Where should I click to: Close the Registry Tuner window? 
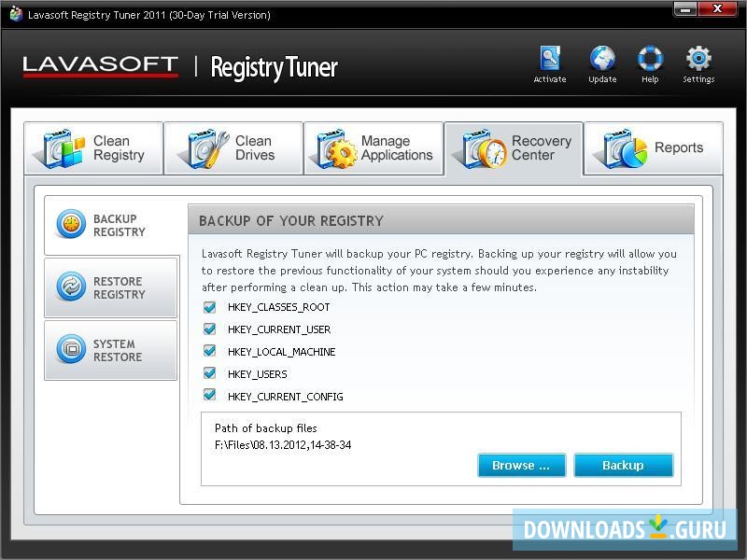(x=717, y=9)
